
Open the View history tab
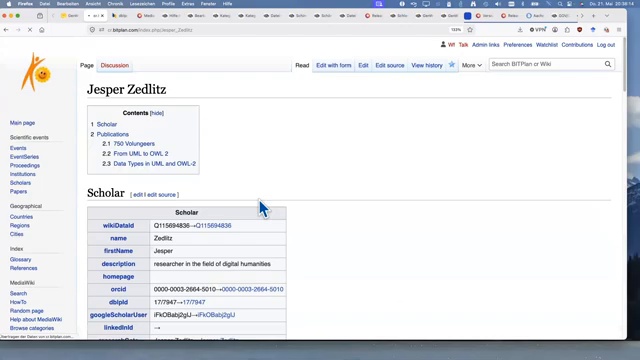pos(427,65)
